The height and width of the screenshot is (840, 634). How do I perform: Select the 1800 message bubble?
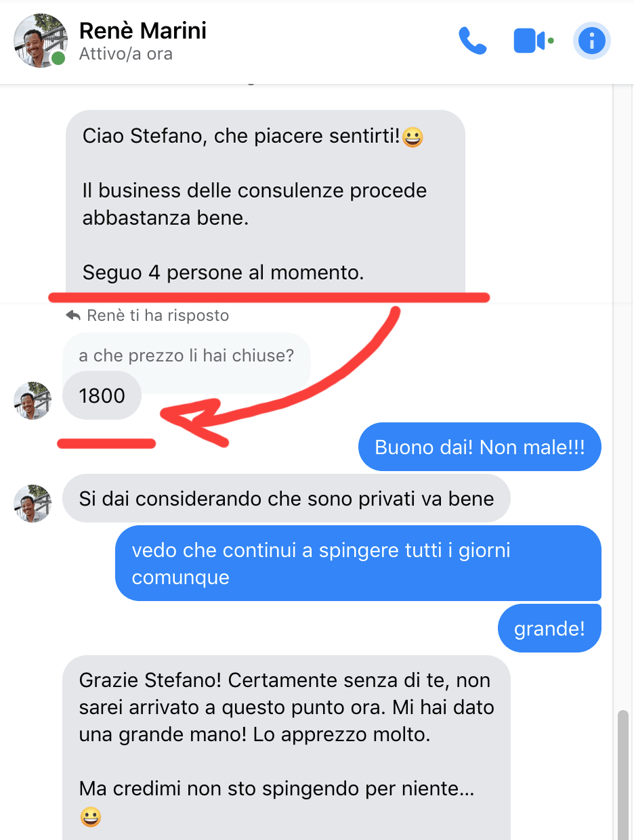[102, 395]
